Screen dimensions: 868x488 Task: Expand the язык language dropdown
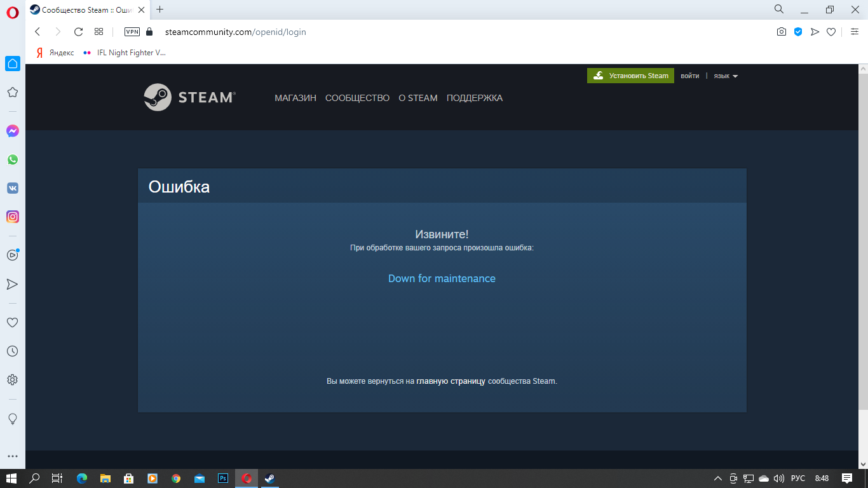pyautogui.click(x=725, y=76)
